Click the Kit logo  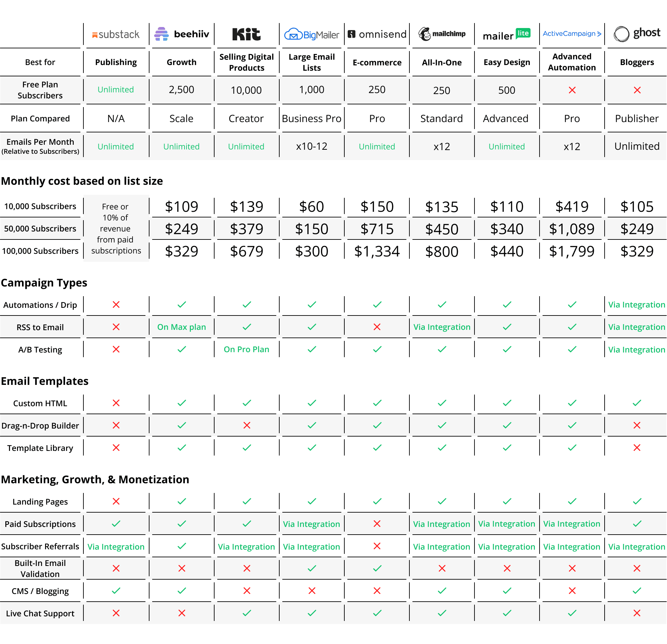pyautogui.click(x=246, y=33)
